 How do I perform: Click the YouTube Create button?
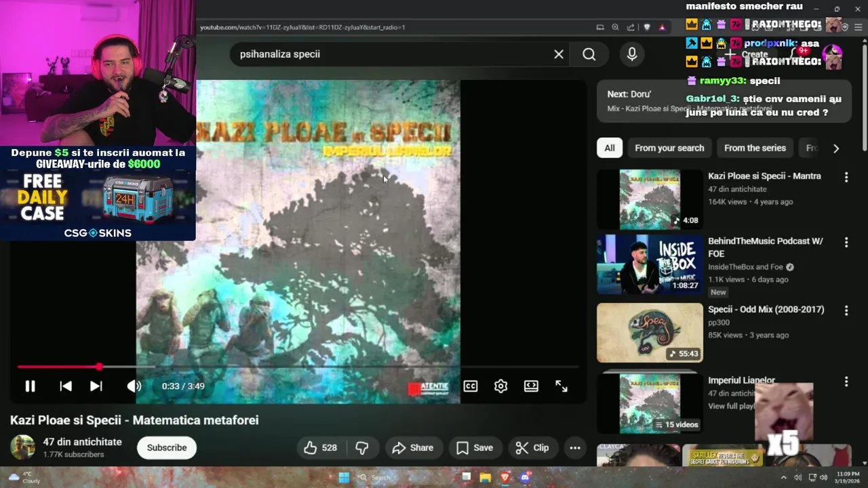[747, 54]
